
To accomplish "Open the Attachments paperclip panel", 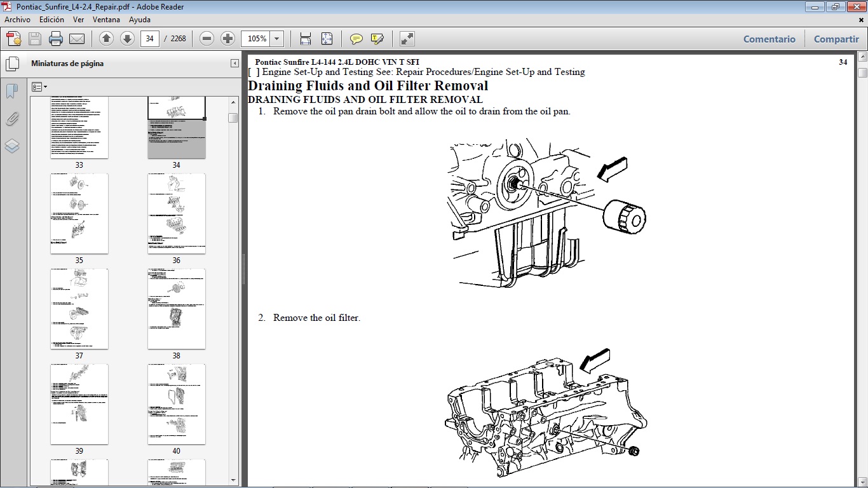I will coord(12,119).
